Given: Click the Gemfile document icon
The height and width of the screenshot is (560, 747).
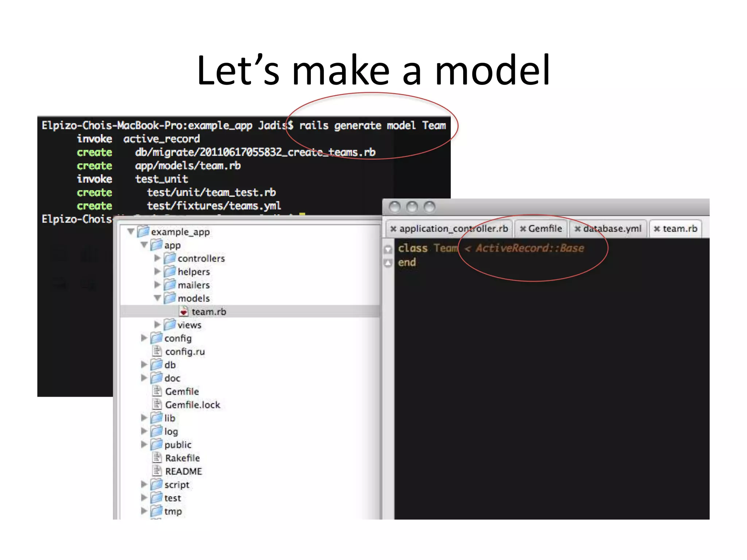Looking at the screenshot, I should (x=157, y=391).
